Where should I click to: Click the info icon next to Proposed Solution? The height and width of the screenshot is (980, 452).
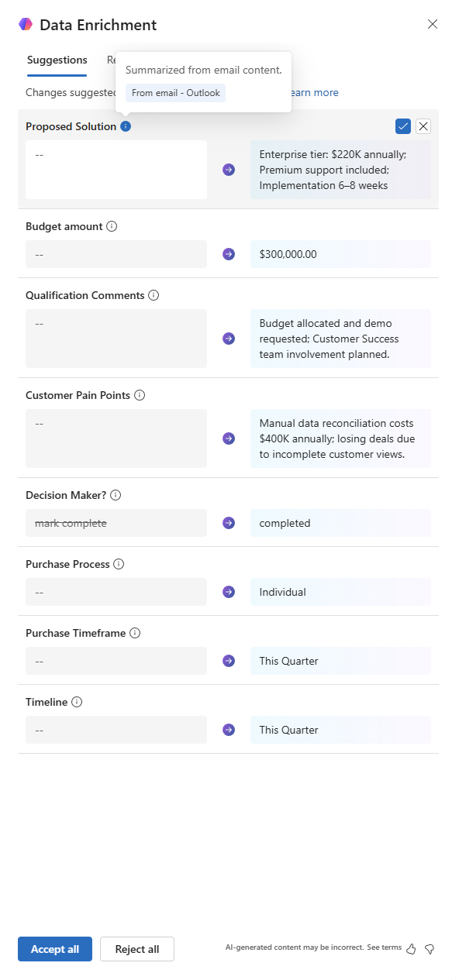(126, 126)
